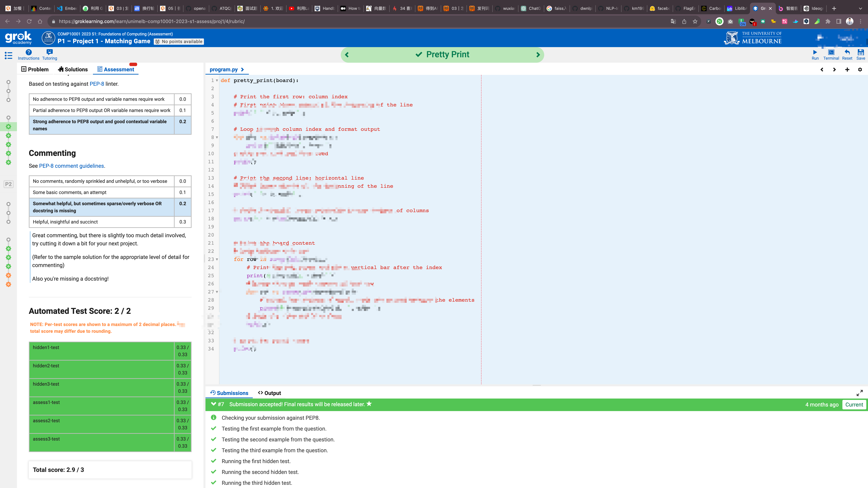Image resolution: width=868 pixels, height=488 pixels.
Task: Reload the browser page
Action: coord(29,22)
